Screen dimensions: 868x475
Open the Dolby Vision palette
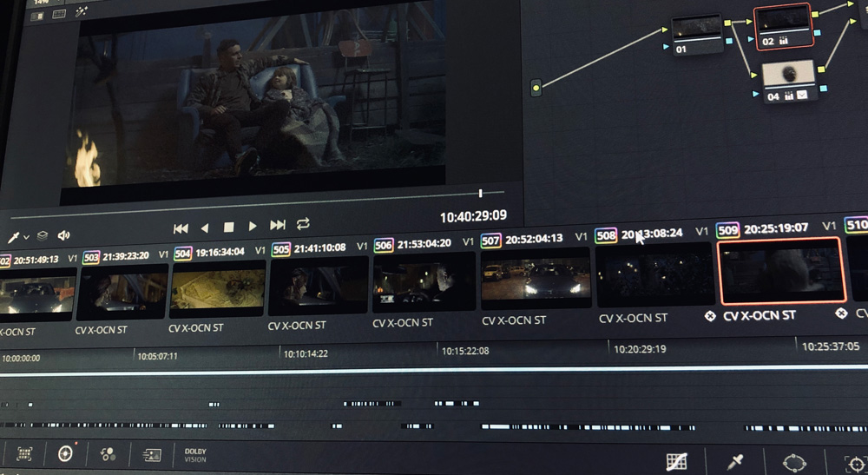click(195, 455)
